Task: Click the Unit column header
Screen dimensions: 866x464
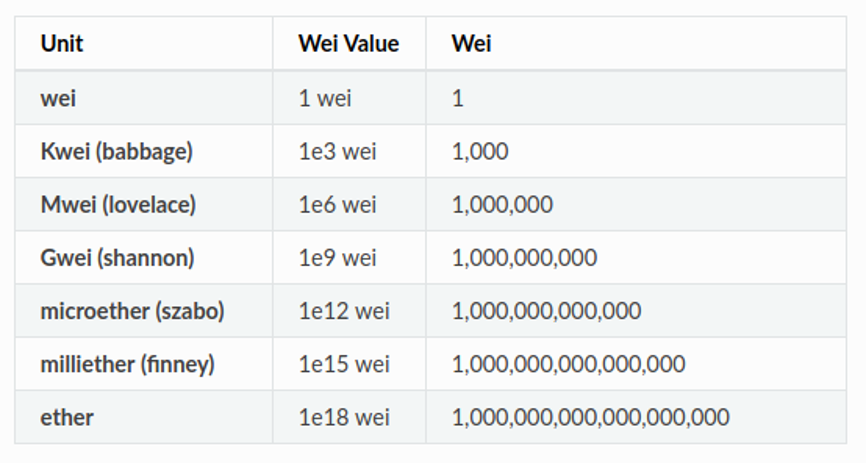Action: pyautogui.click(x=62, y=44)
